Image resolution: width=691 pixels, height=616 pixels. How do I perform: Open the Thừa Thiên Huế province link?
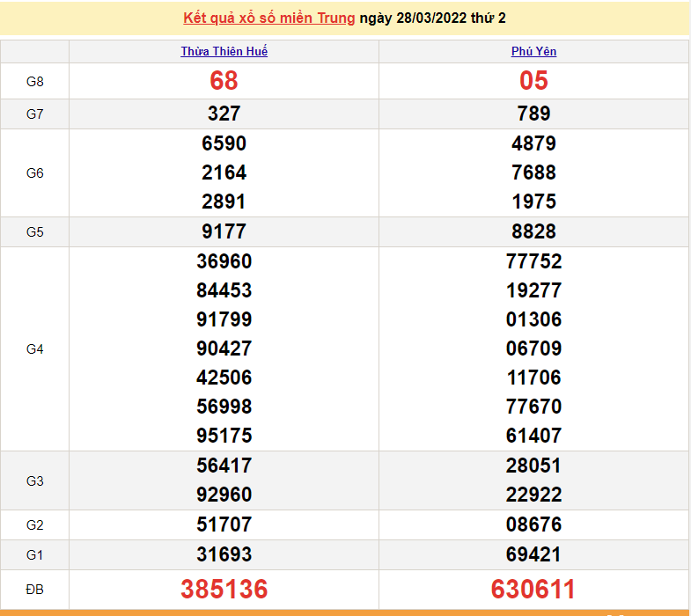pyautogui.click(x=224, y=51)
